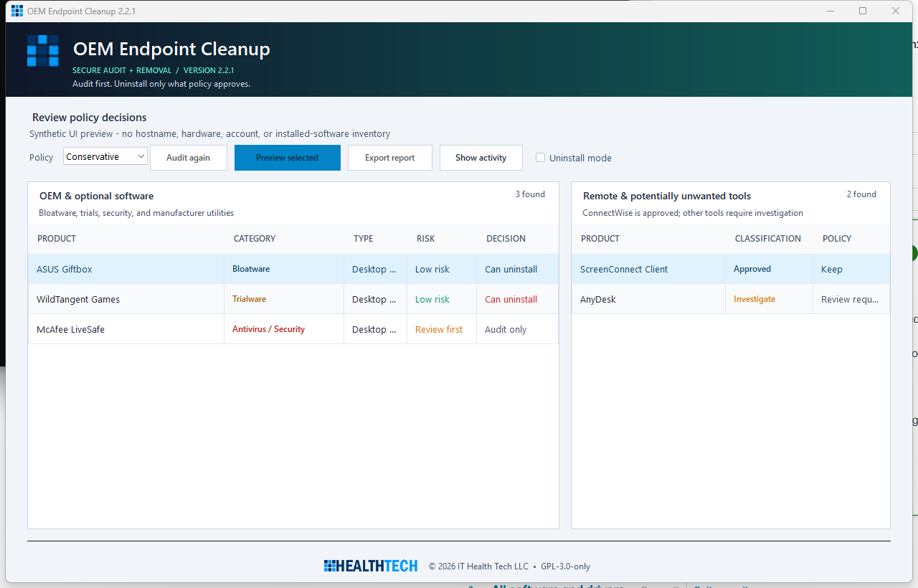This screenshot has width=918, height=588.
Task: Select the WildTangent Games row
Action: click(x=293, y=299)
